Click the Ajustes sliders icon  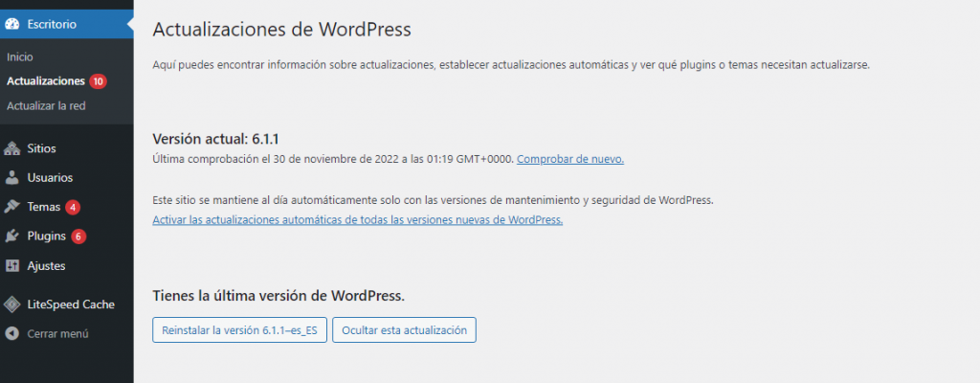(x=11, y=266)
